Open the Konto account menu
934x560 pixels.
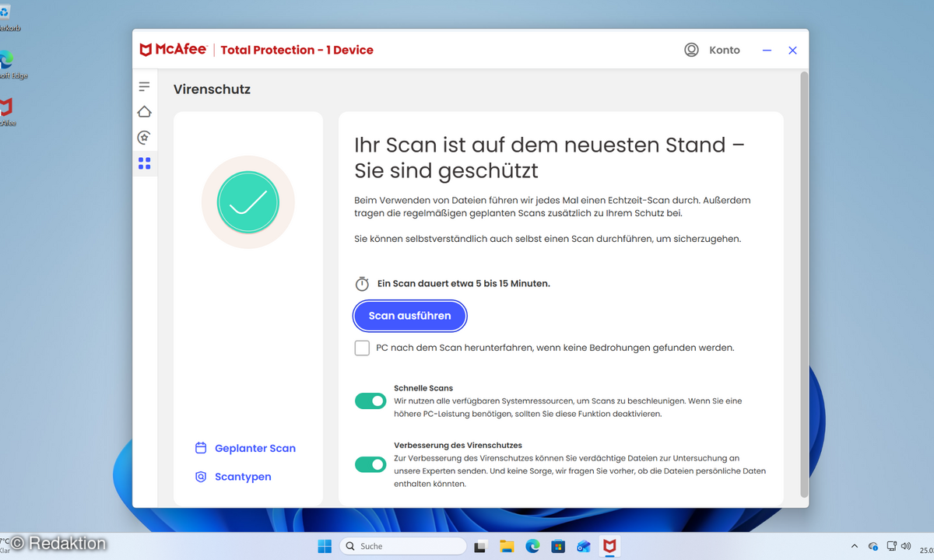tap(712, 50)
